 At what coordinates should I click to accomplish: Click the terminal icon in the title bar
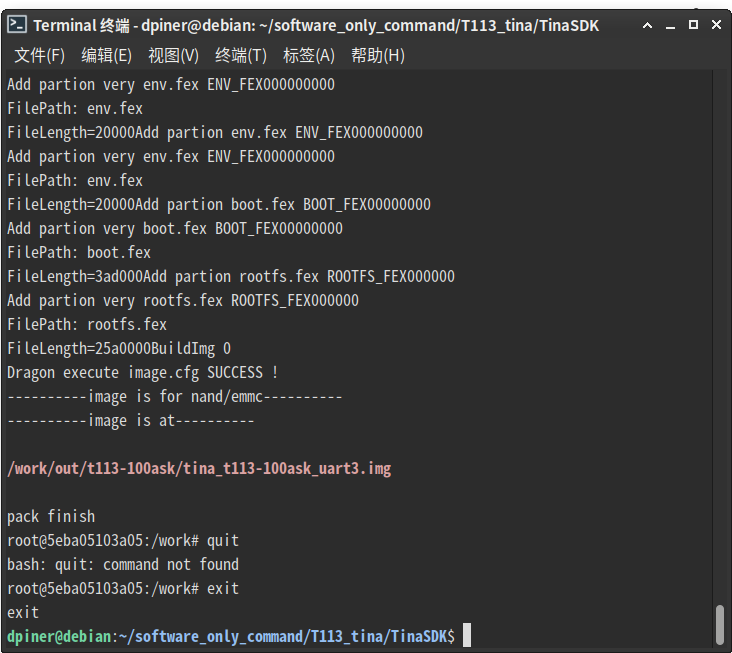[x=17, y=25]
